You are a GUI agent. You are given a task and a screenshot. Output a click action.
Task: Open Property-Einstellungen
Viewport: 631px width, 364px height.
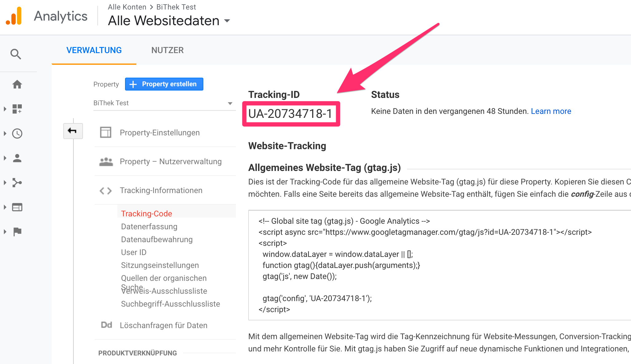click(159, 133)
